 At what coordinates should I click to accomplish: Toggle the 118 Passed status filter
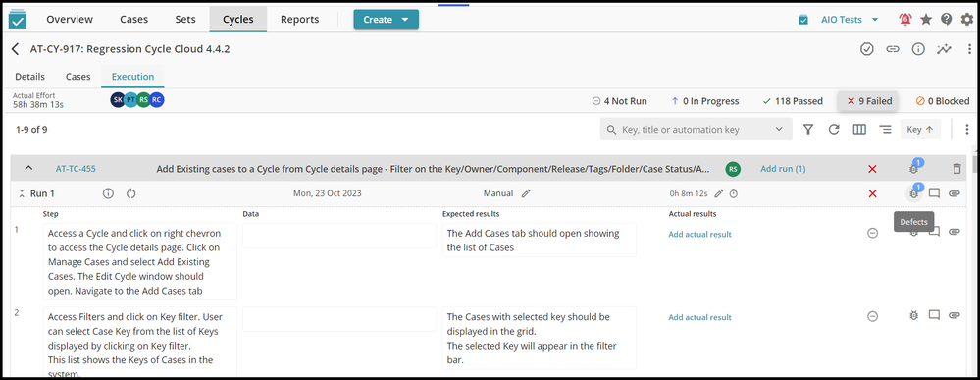click(x=793, y=101)
